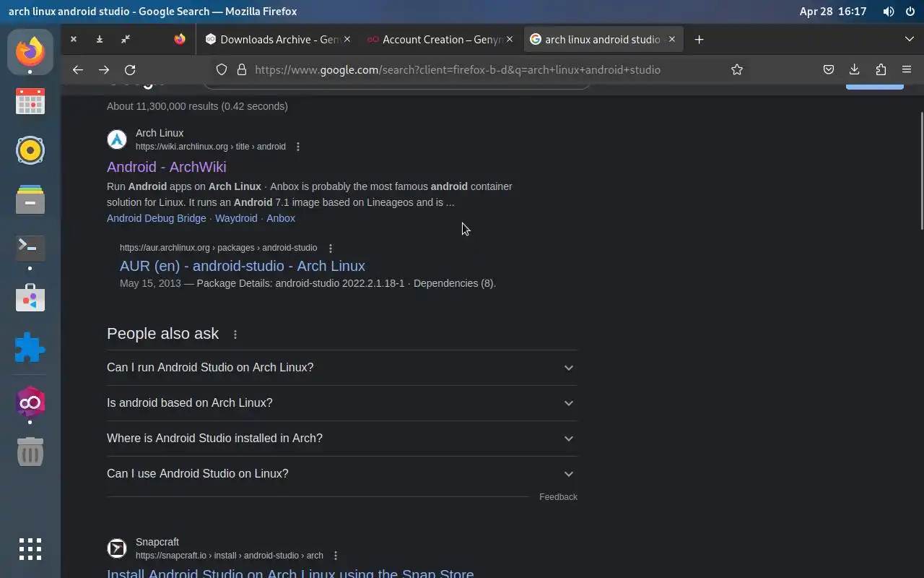Expand 'Where is Android Studio installed in Arch?'

(x=342, y=439)
